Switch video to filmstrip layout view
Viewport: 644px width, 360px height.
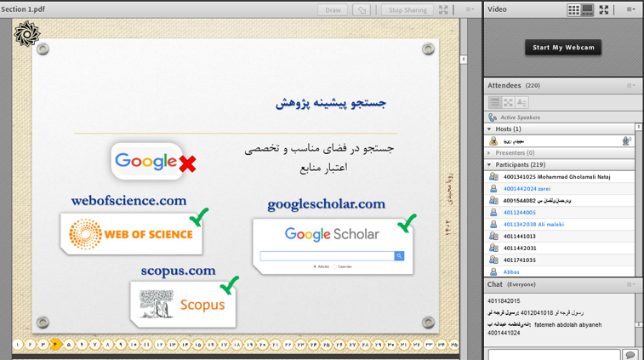587,10
